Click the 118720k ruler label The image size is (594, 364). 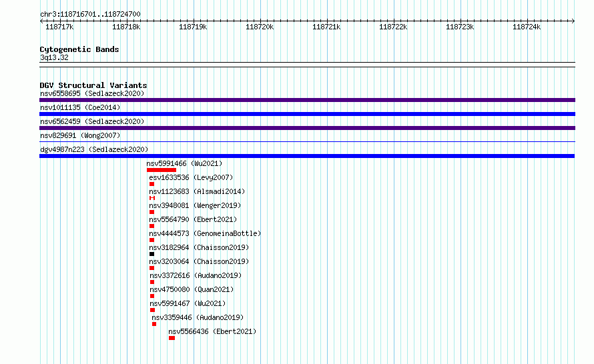click(260, 27)
